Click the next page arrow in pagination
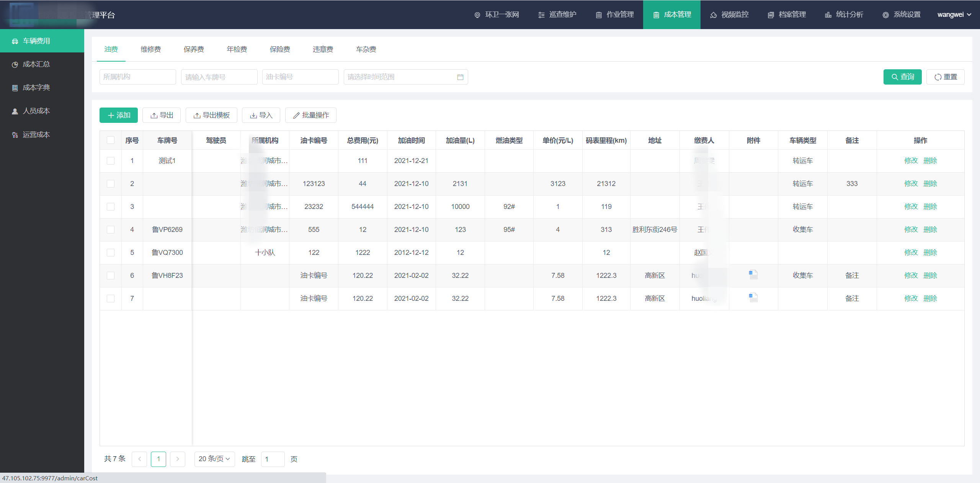This screenshot has width=980, height=483. (178, 459)
